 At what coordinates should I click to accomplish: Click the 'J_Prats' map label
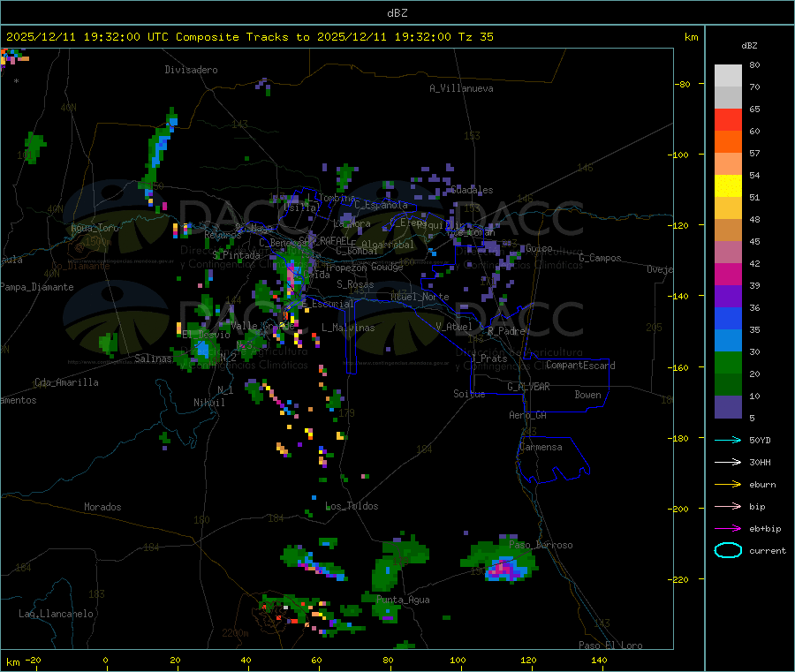(489, 359)
